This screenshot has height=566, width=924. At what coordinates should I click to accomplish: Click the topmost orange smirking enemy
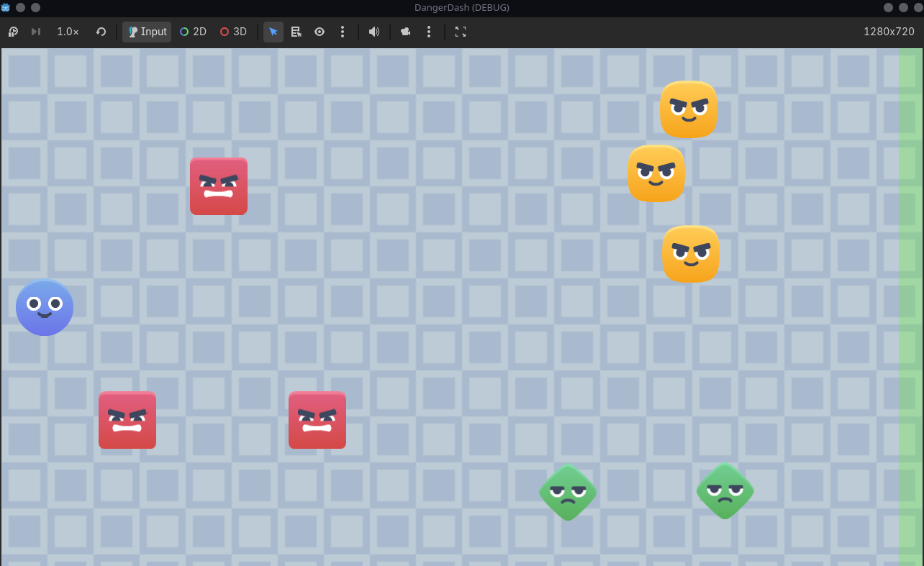(689, 109)
